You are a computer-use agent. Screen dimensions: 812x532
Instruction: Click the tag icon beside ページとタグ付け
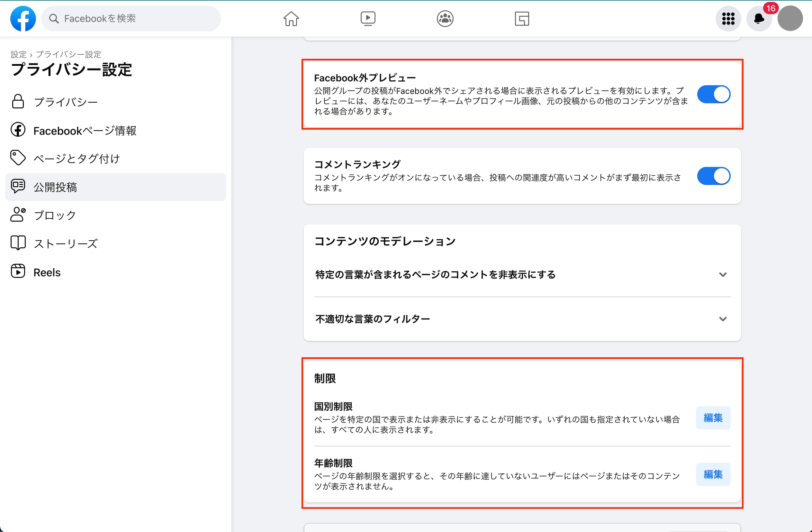coord(18,158)
